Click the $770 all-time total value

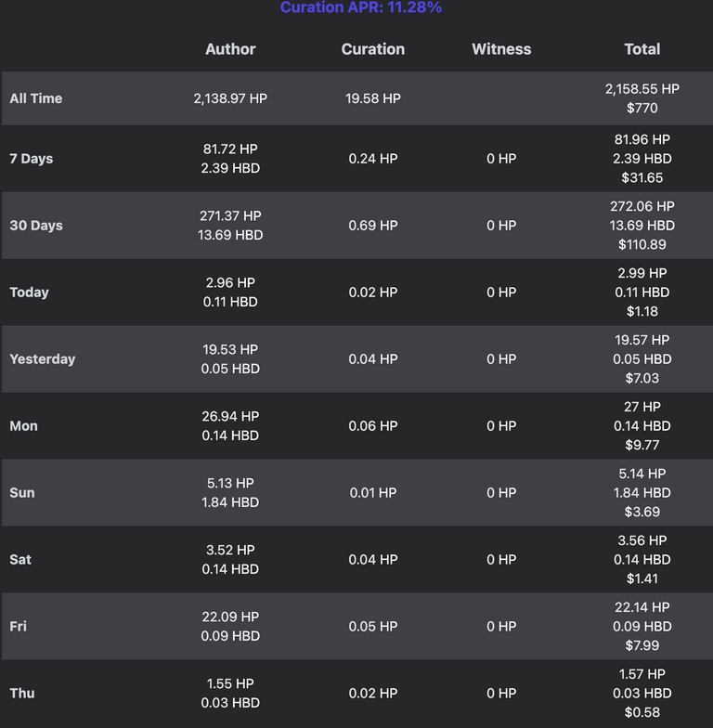point(642,108)
